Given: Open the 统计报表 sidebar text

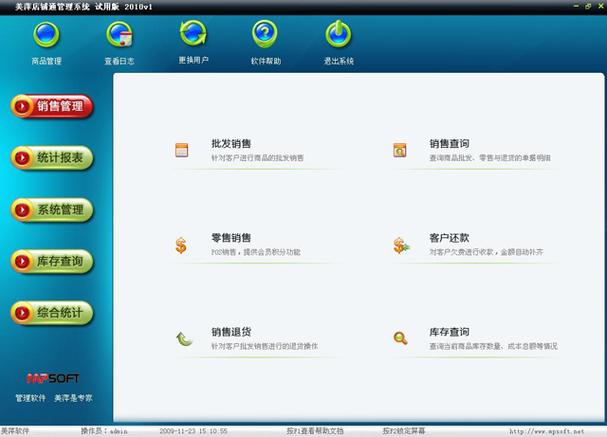Looking at the screenshot, I should pos(60,158).
